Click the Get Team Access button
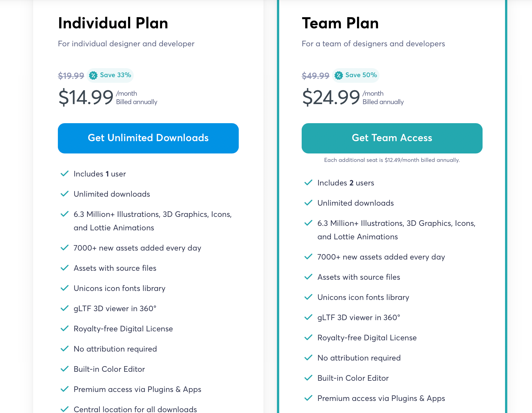The height and width of the screenshot is (413, 532). coord(392,138)
